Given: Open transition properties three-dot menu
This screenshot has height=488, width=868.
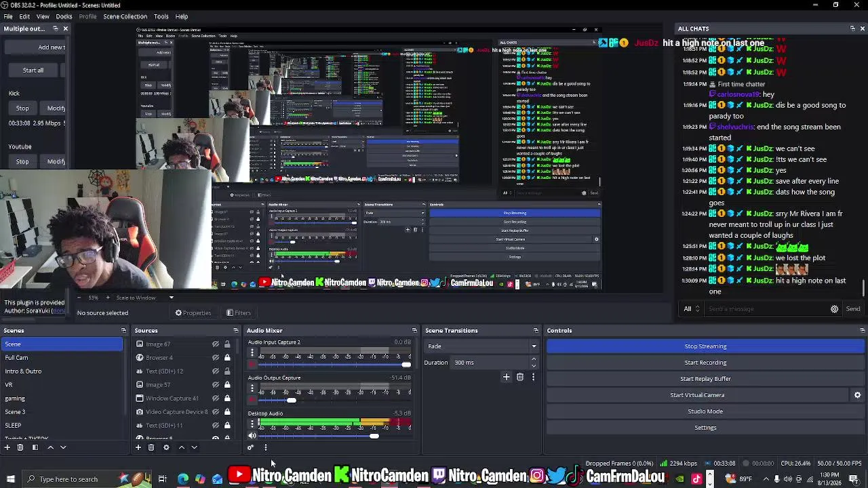Looking at the screenshot, I should (533, 377).
